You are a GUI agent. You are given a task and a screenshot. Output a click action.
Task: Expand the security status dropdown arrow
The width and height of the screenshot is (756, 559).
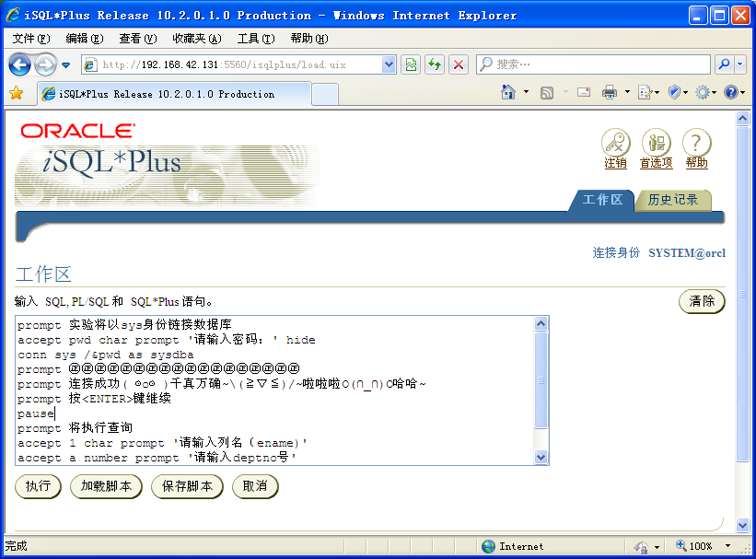[657, 547]
